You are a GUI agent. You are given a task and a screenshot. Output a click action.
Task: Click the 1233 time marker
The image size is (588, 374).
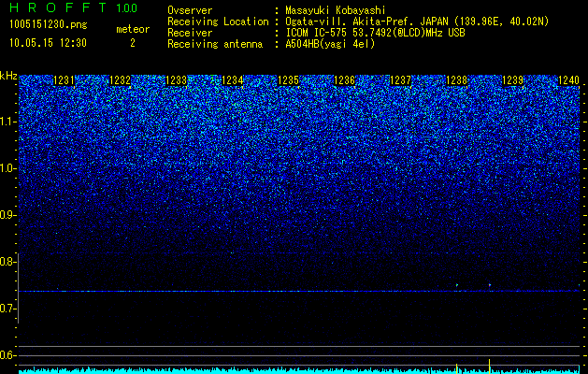tap(176, 80)
